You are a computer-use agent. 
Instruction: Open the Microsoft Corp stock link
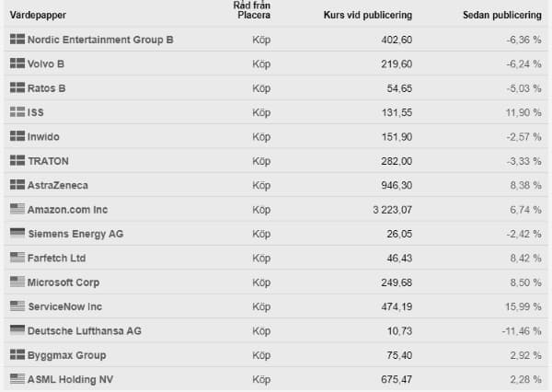[x=63, y=282]
